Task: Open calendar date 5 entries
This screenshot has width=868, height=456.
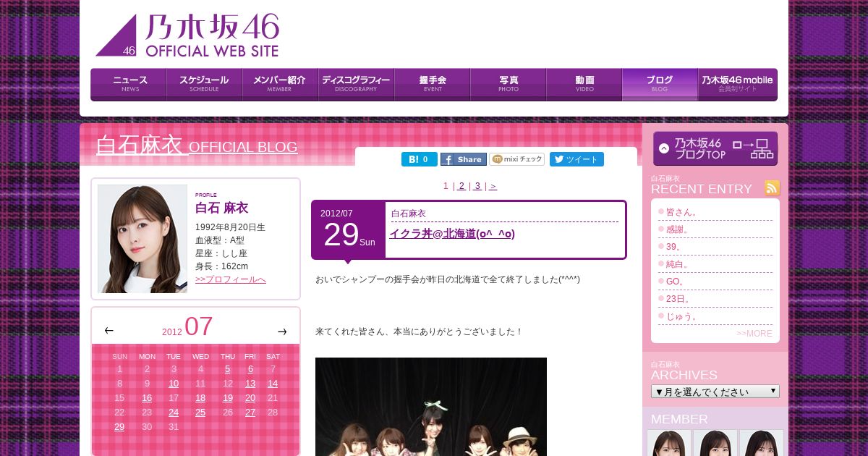Action: point(227,369)
